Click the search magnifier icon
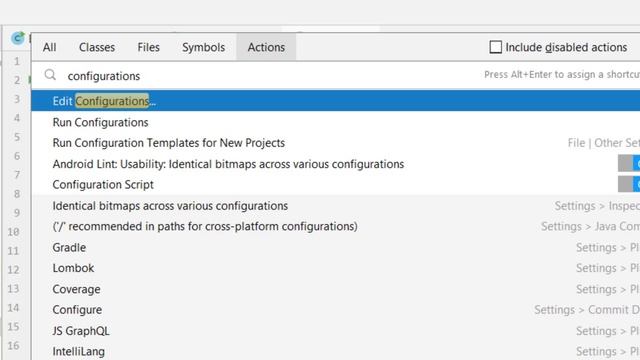Screen dimensions: 640x360 (x=50, y=75)
